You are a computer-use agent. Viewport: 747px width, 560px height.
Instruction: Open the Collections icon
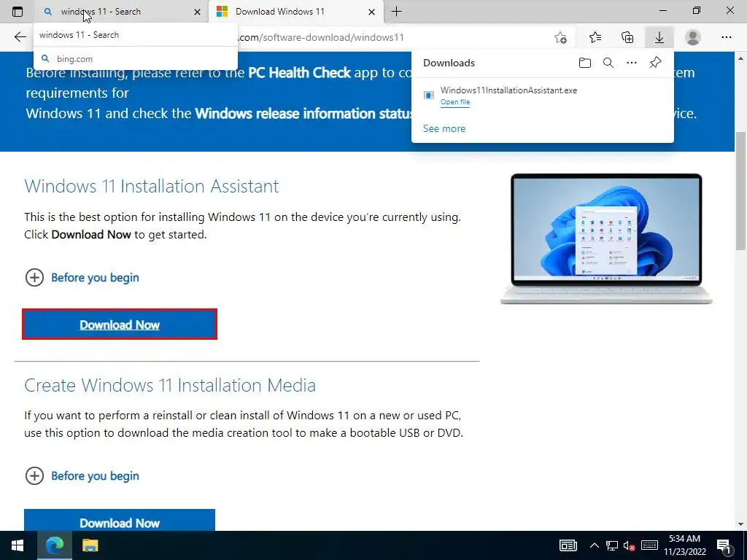[627, 37]
